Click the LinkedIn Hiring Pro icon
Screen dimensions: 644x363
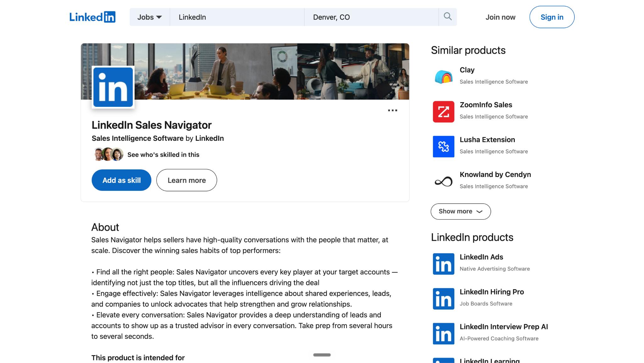[443, 299]
